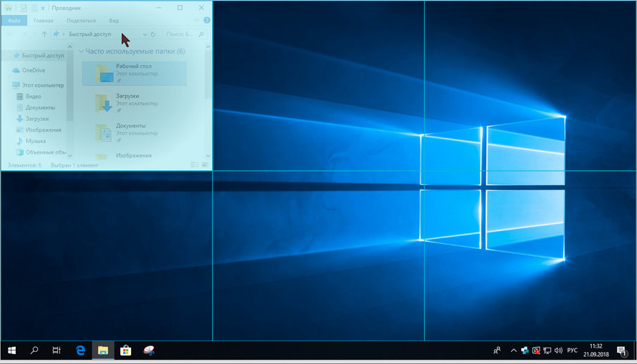Select 'Этот компьютер' in the navigation pane
The image size is (637, 364).
(x=42, y=85)
